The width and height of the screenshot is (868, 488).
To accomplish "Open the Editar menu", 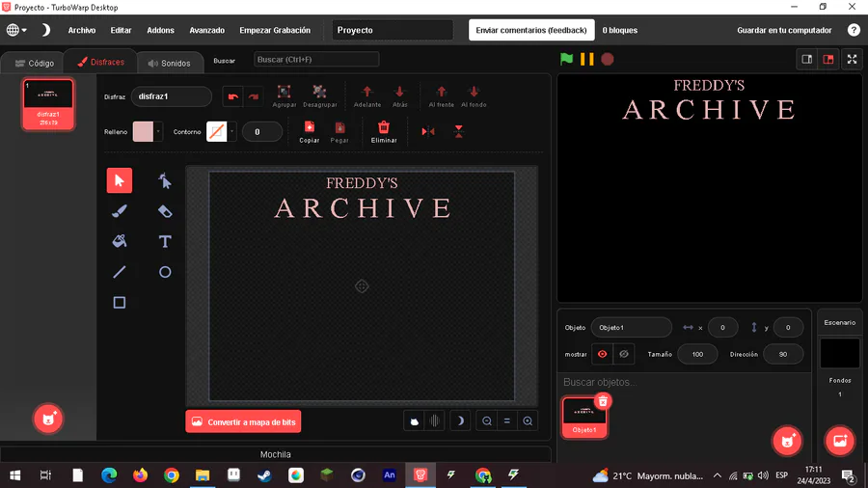I will [x=121, y=30].
